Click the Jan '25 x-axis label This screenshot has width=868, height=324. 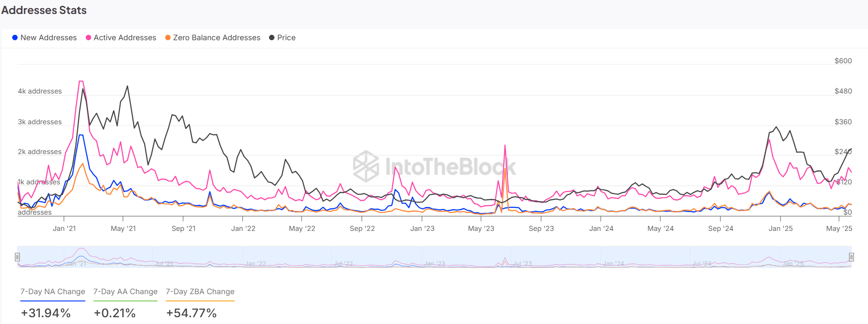(780, 229)
